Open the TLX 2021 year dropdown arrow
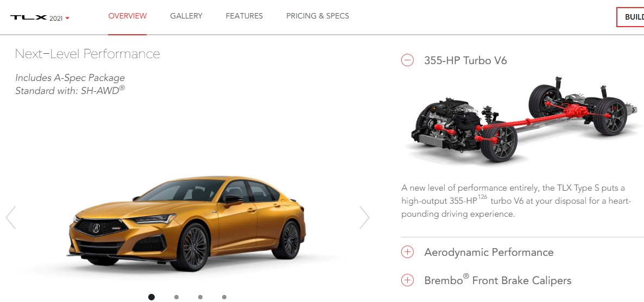Screen dimensions: 644x302 coord(67,18)
